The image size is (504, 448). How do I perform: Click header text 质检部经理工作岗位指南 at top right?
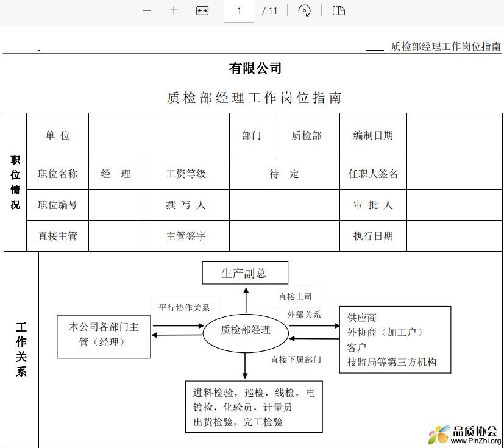445,46
